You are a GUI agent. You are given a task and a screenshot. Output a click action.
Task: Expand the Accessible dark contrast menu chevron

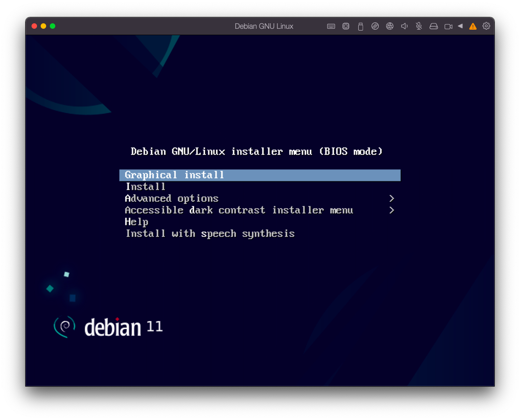(x=392, y=210)
